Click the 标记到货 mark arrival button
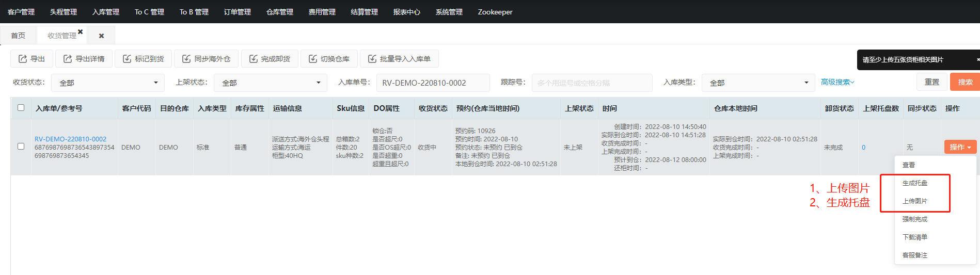The image size is (980, 275). point(143,59)
